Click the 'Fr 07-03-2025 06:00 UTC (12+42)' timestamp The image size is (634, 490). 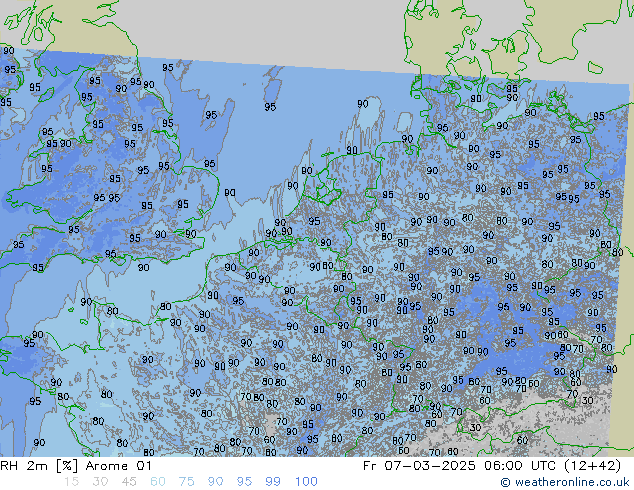point(492,466)
